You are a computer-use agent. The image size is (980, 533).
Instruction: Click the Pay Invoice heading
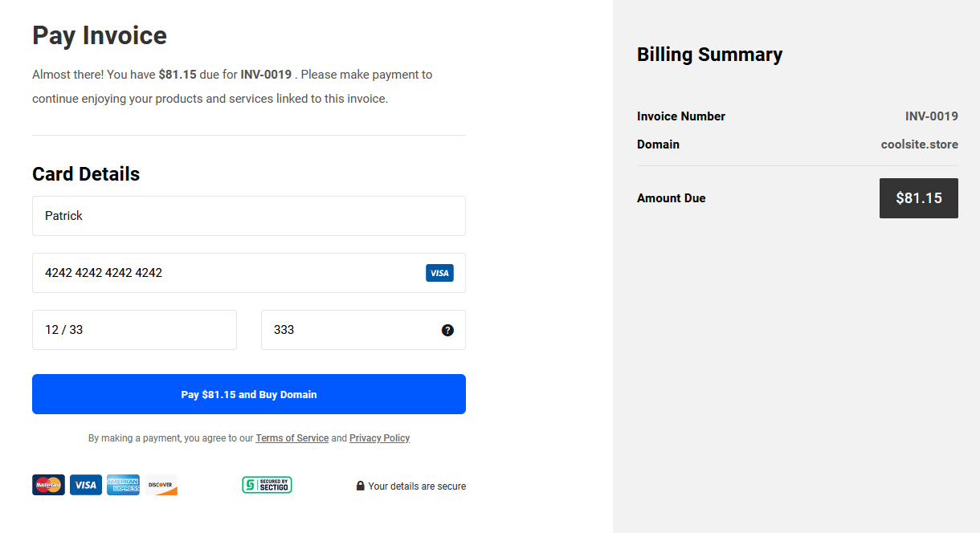coord(100,35)
